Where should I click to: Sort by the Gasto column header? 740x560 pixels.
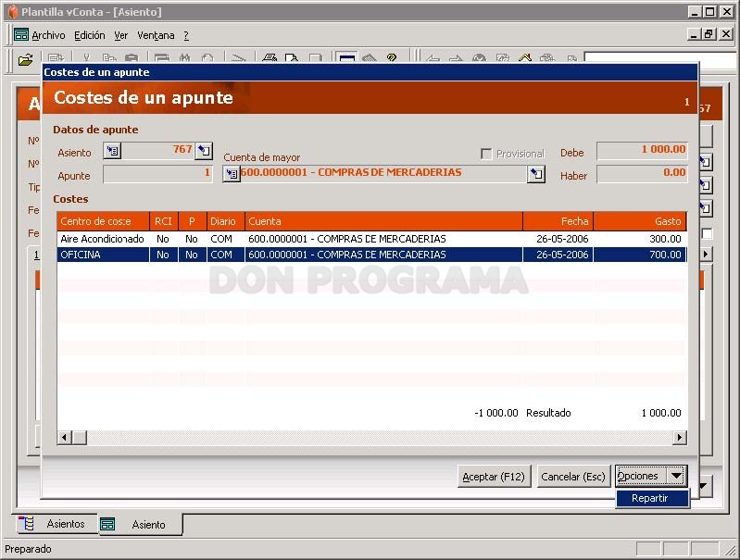coord(640,221)
